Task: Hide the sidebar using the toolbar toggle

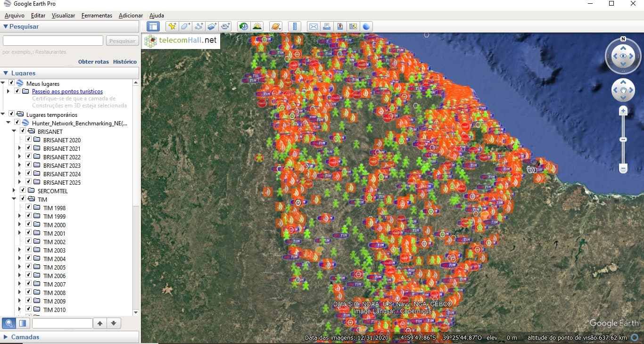Action: 153,26
